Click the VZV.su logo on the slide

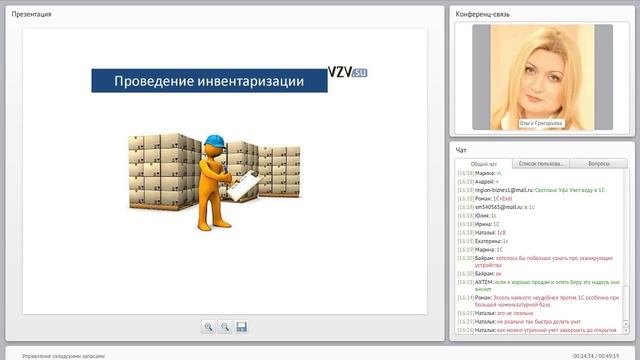click(347, 72)
